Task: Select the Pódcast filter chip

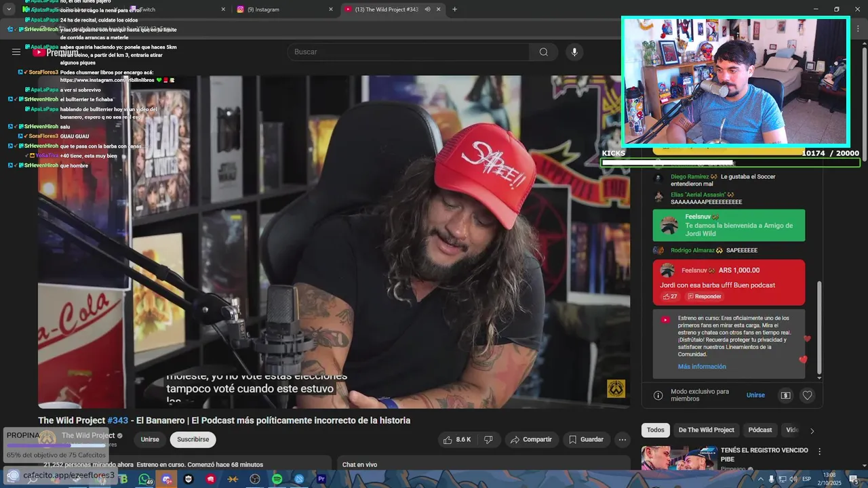Action: [x=760, y=430]
